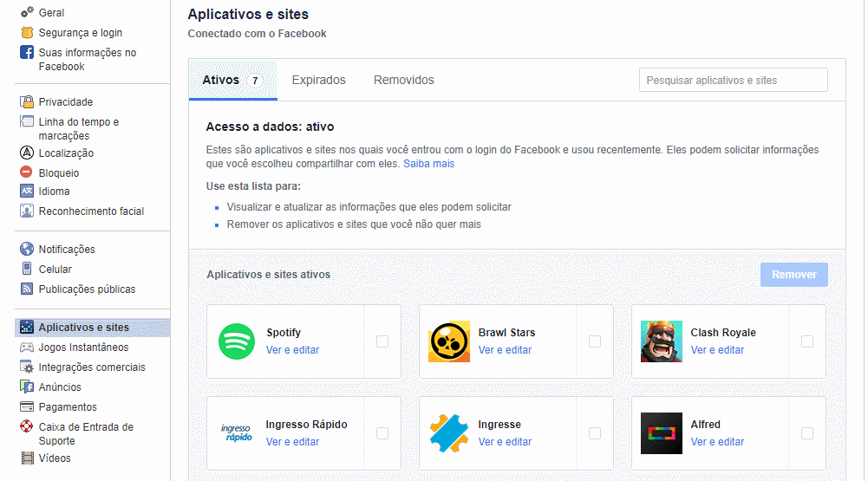This screenshot has height=481, width=868.
Task: Click the Spotify app icon
Action: tap(237, 341)
